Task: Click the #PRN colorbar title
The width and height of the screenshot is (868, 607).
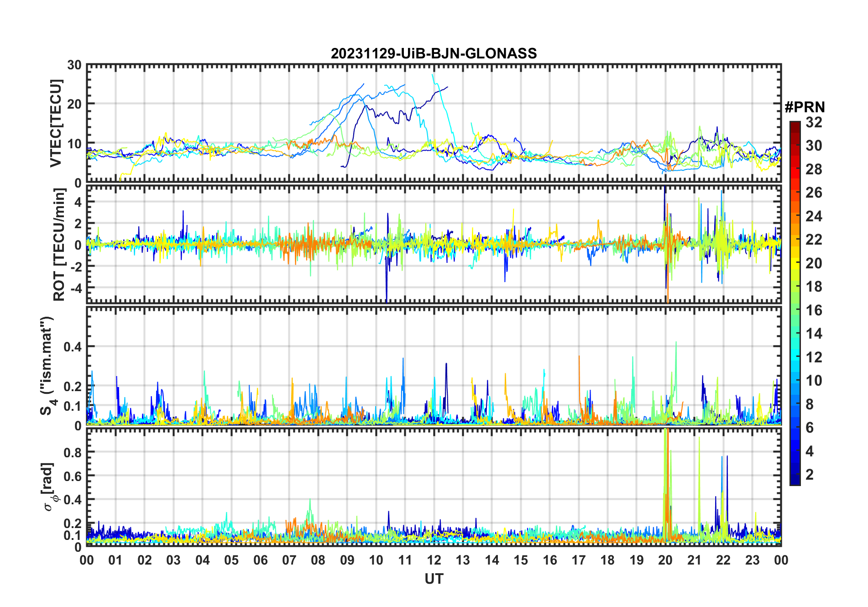Action: 805,107
